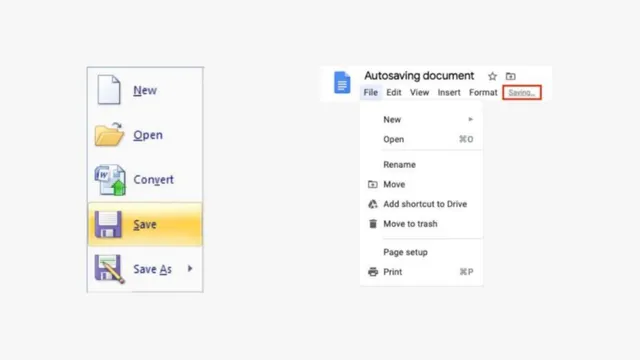640x360 pixels.
Task: Click the Saving... status link
Action: [x=522, y=93]
